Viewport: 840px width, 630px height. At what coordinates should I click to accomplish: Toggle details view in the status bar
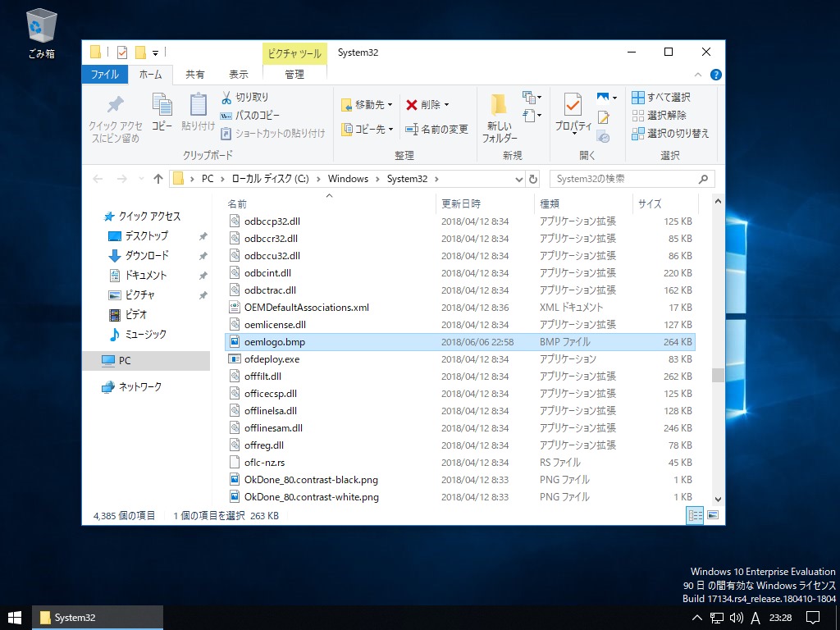coord(694,515)
